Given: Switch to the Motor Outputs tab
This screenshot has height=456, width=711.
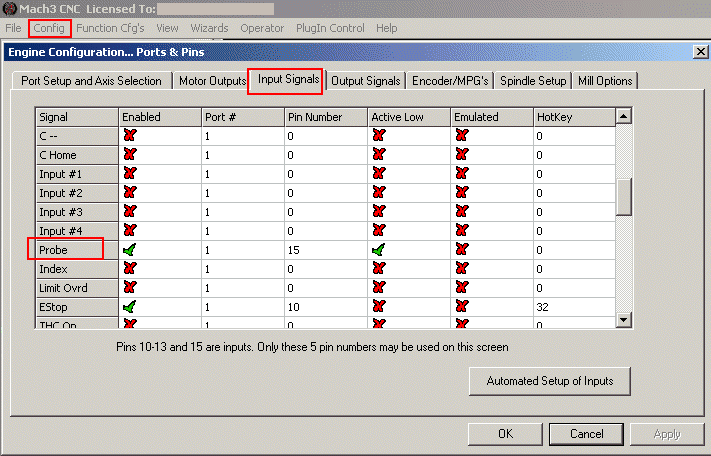Looking at the screenshot, I should pyautogui.click(x=212, y=81).
